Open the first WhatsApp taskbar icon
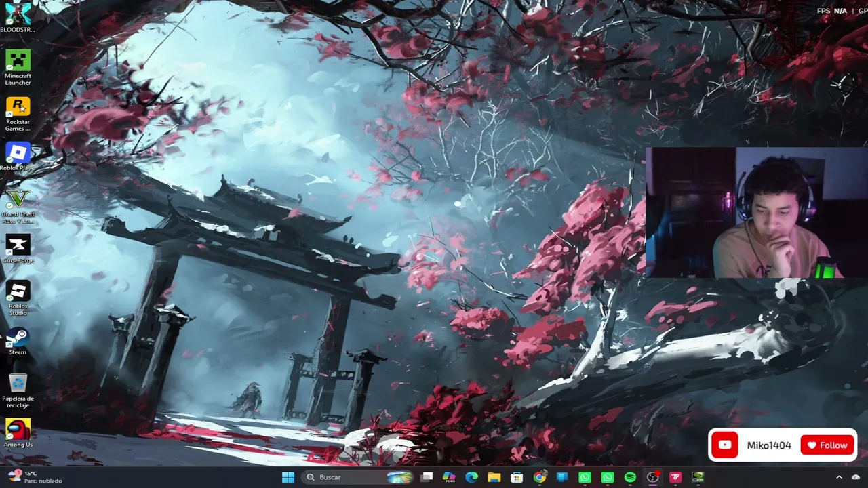 pyautogui.click(x=585, y=477)
